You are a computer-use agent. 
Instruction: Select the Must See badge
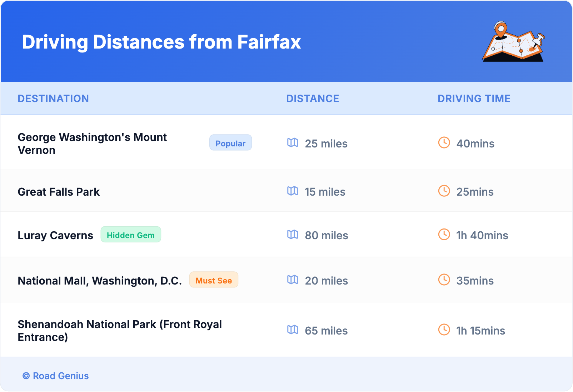click(x=214, y=280)
